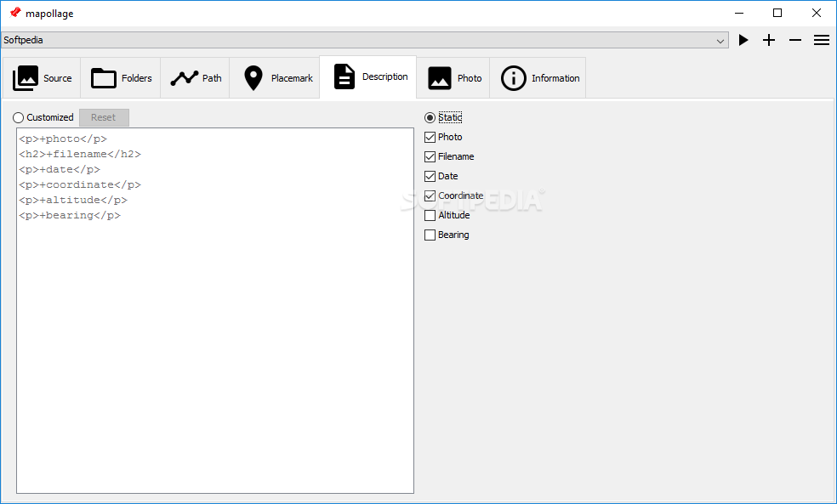Click the "<p>+date</p>" line
The image size is (837, 504).
point(60,170)
